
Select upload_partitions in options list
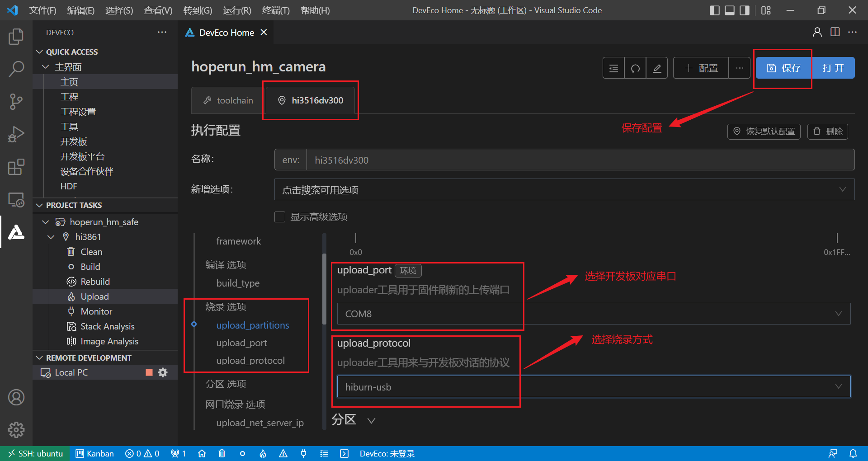pyautogui.click(x=253, y=325)
